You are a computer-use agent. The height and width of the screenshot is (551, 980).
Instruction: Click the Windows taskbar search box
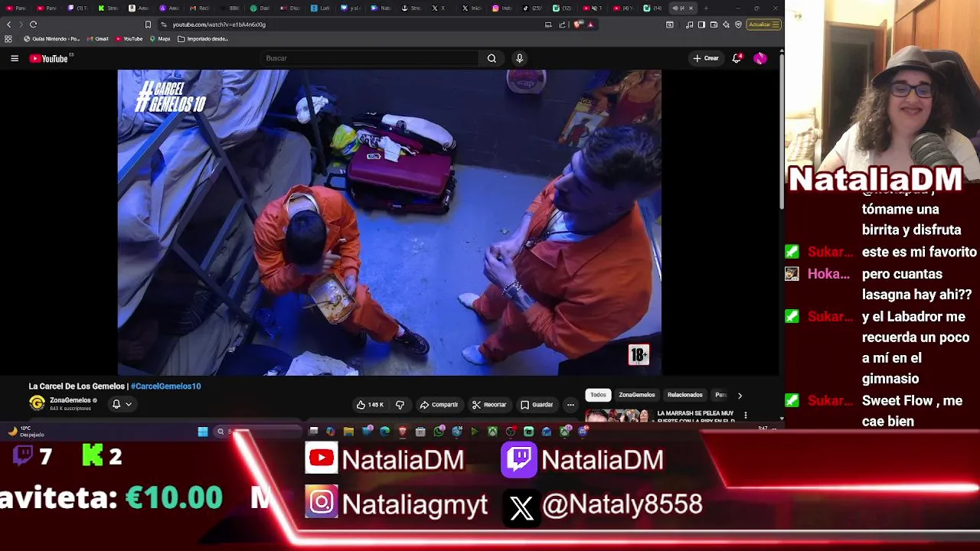point(258,432)
